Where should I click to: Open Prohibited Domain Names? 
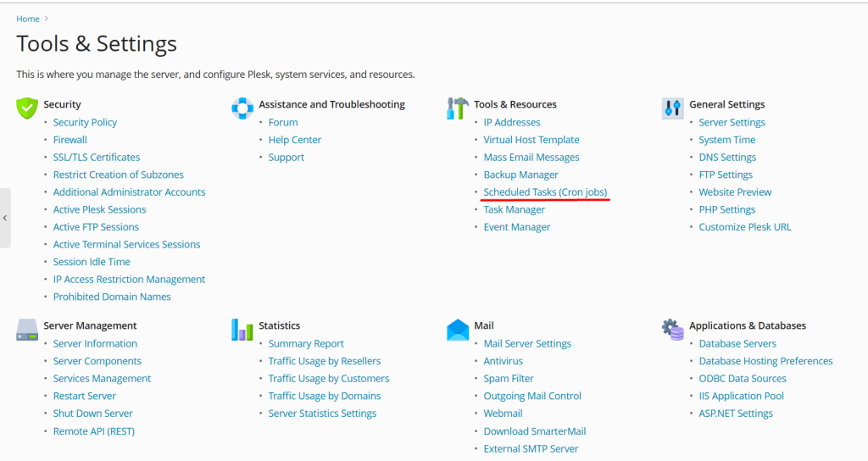click(112, 297)
